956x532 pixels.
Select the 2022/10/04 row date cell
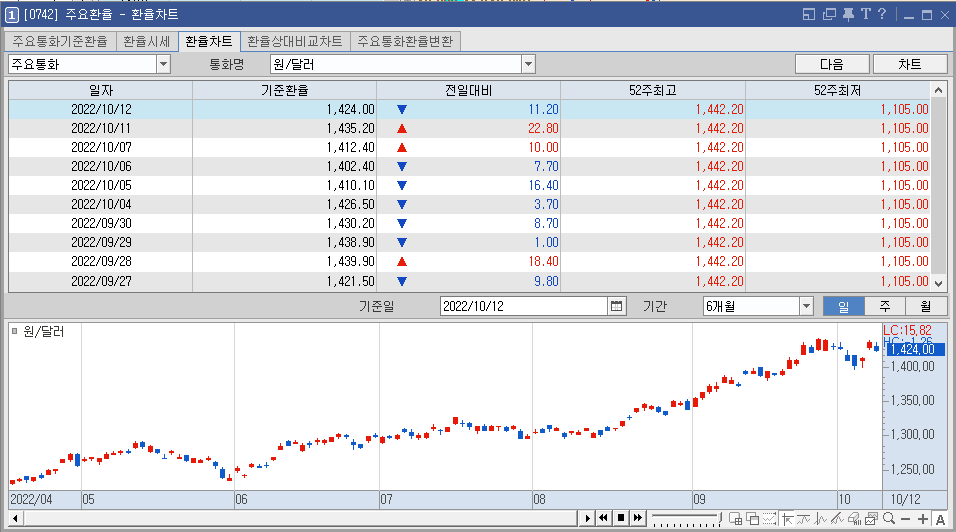pyautogui.click(x=101, y=204)
